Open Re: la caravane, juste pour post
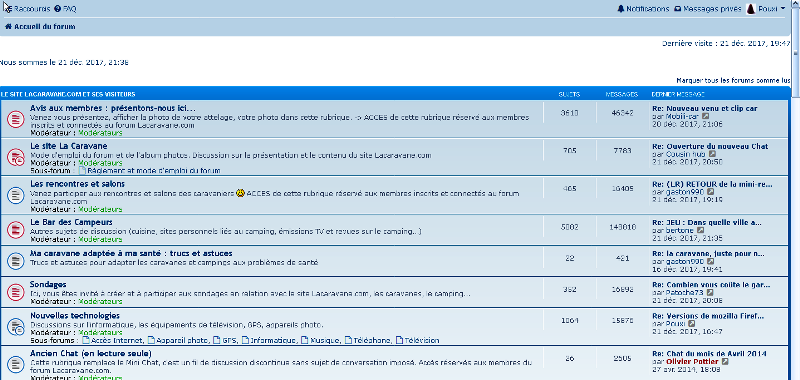Image resolution: width=800 pixels, height=380 pixels. 708,253
